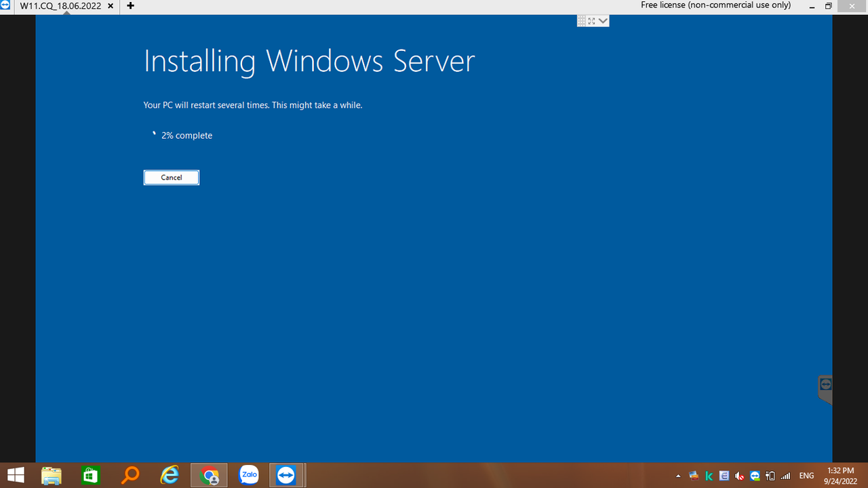868x488 pixels.
Task: Click the 'Free license (non-commercial use only)' label
Action: click(x=715, y=5)
